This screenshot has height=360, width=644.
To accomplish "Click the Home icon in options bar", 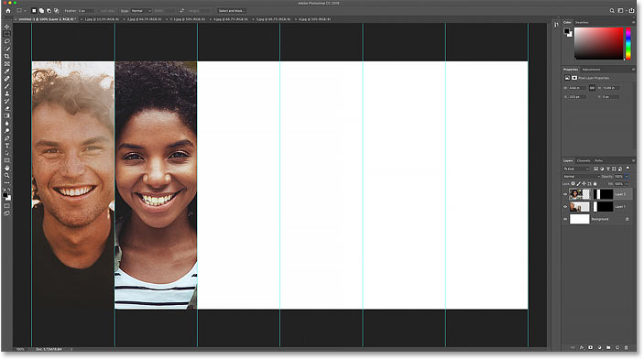I will click(8, 11).
